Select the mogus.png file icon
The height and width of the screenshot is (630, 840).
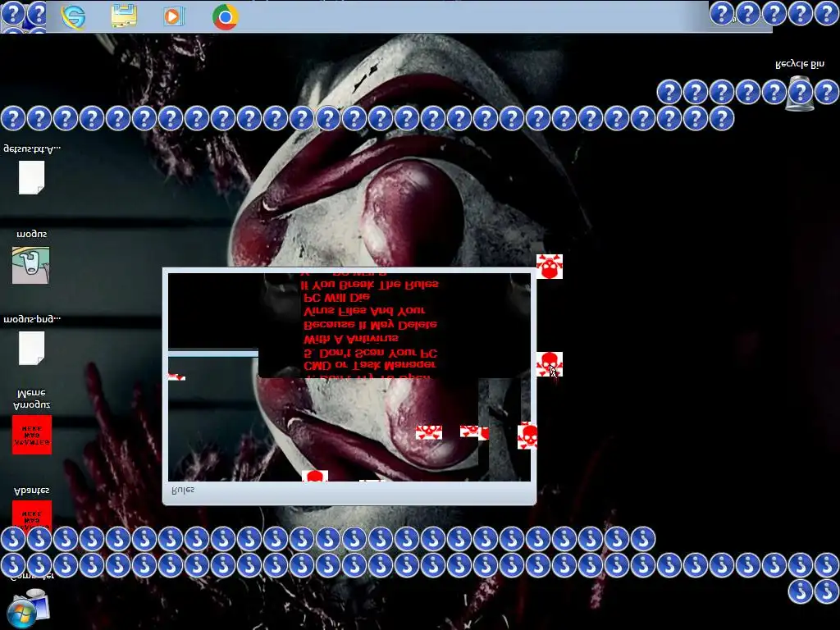(32, 348)
